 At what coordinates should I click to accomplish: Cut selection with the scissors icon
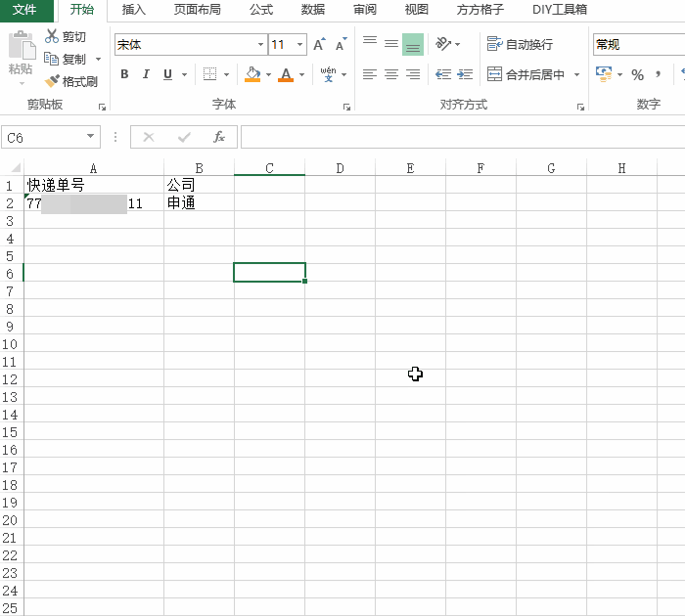tap(52, 36)
